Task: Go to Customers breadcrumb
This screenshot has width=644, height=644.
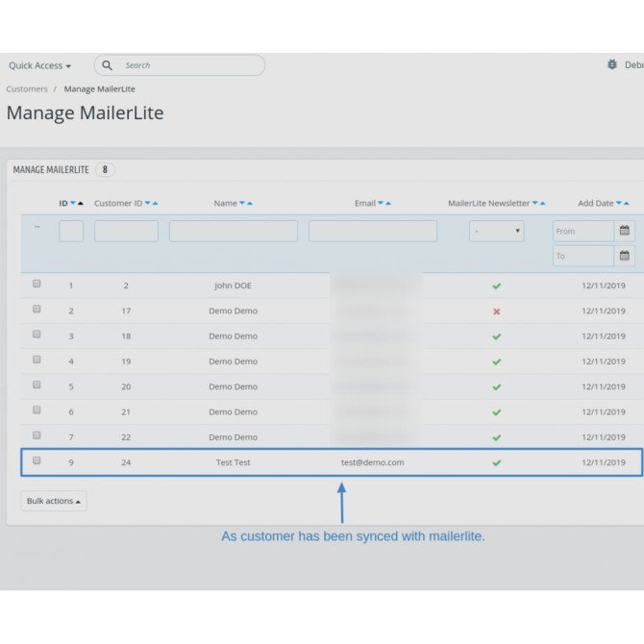Action: pos(27,89)
